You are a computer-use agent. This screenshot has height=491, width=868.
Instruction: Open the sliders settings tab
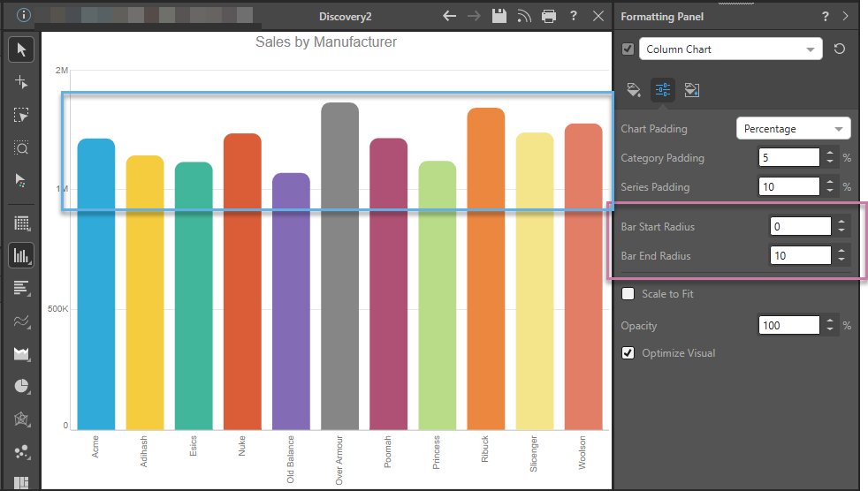coord(663,89)
